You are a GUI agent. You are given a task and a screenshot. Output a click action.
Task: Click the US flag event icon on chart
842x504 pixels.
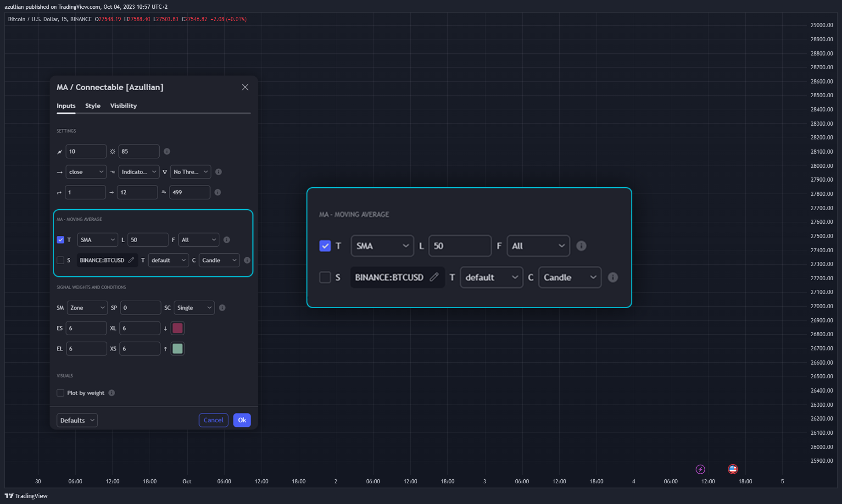pyautogui.click(x=733, y=469)
